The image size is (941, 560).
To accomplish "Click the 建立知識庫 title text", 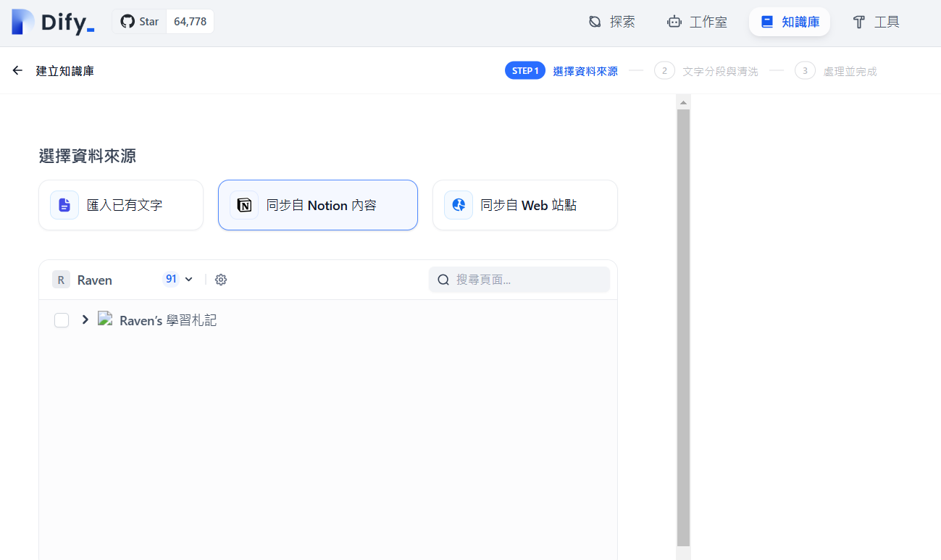I will coord(65,71).
